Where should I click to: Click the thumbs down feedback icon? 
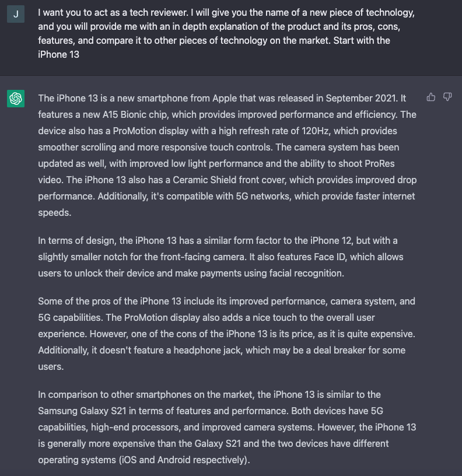pyautogui.click(x=447, y=97)
